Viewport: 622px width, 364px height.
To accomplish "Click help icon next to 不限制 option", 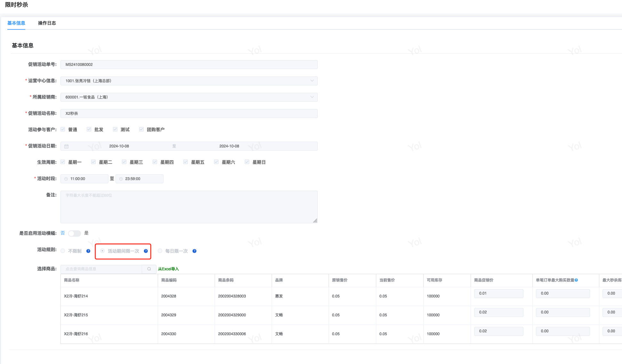I will click(88, 251).
